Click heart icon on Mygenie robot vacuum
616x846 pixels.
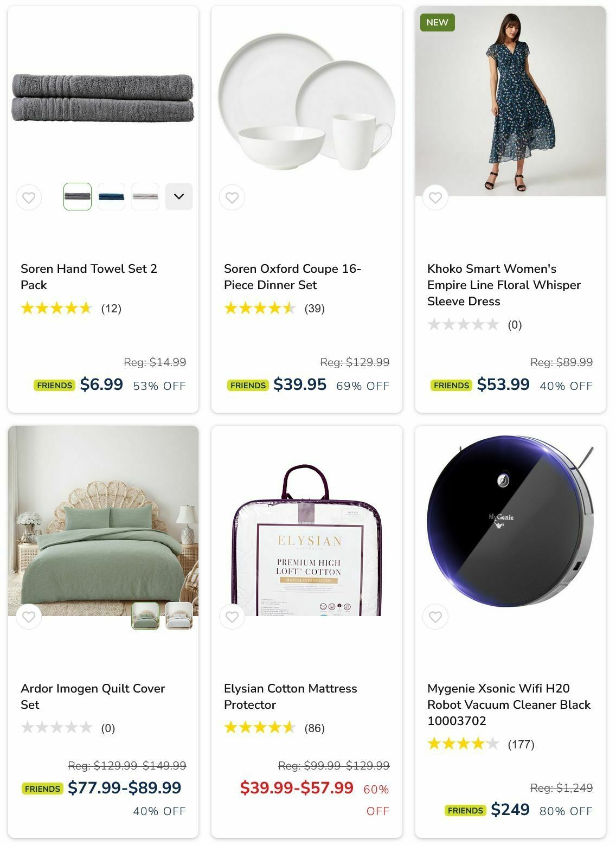(x=435, y=617)
